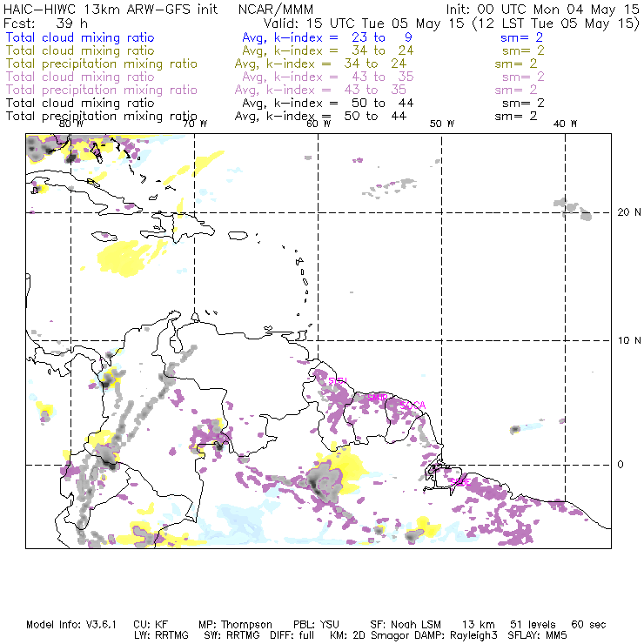Click olive cloud row "k-index = 34 to 24"

coord(344,50)
